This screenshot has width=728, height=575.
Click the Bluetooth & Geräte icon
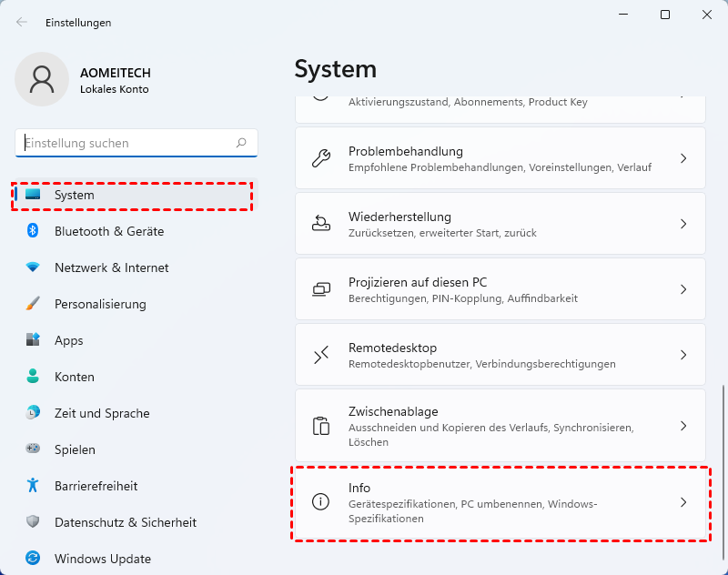click(x=33, y=231)
